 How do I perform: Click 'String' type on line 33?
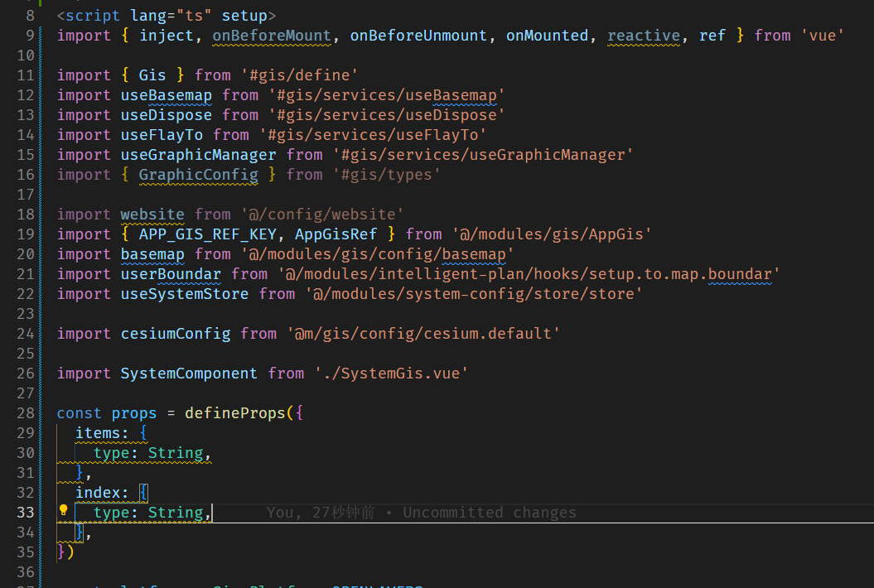tap(176, 513)
